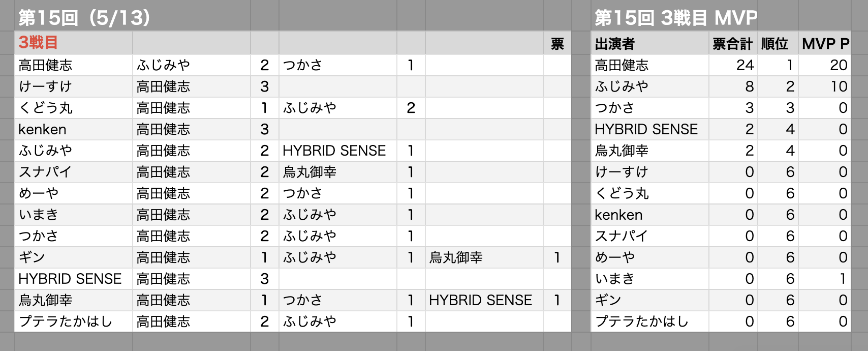This screenshot has width=868, height=351.
Task: Select the けーすけ voter row cell
Action: [74, 86]
